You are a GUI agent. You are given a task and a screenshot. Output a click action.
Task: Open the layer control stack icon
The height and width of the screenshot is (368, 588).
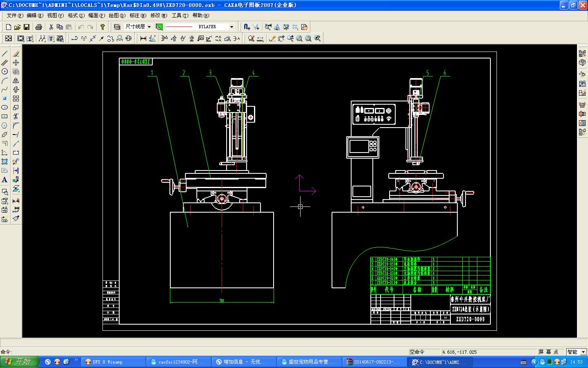117,27
